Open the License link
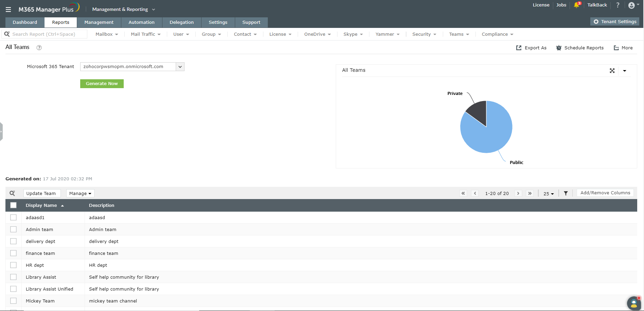644x311 pixels. pyautogui.click(x=541, y=5)
